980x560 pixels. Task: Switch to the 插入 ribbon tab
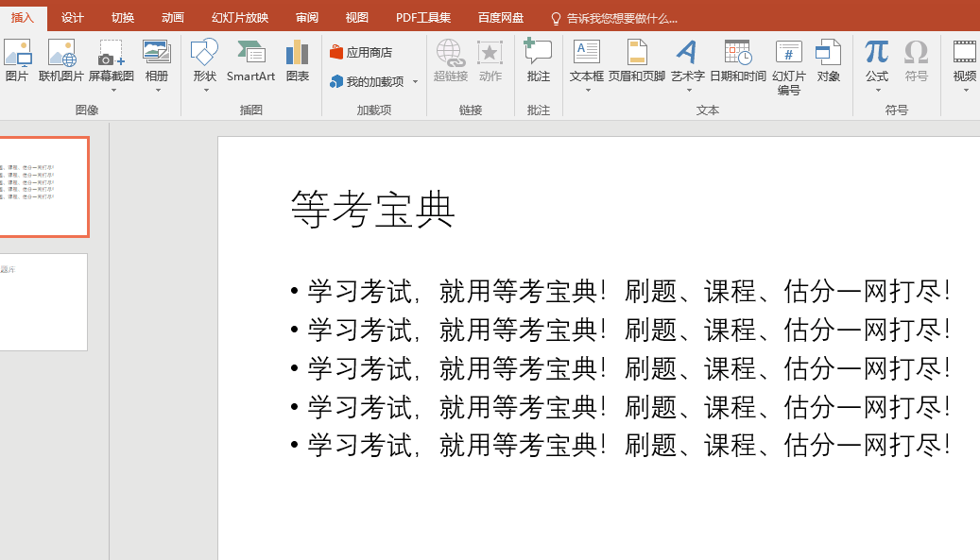pyautogui.click(x=22, y=18)
